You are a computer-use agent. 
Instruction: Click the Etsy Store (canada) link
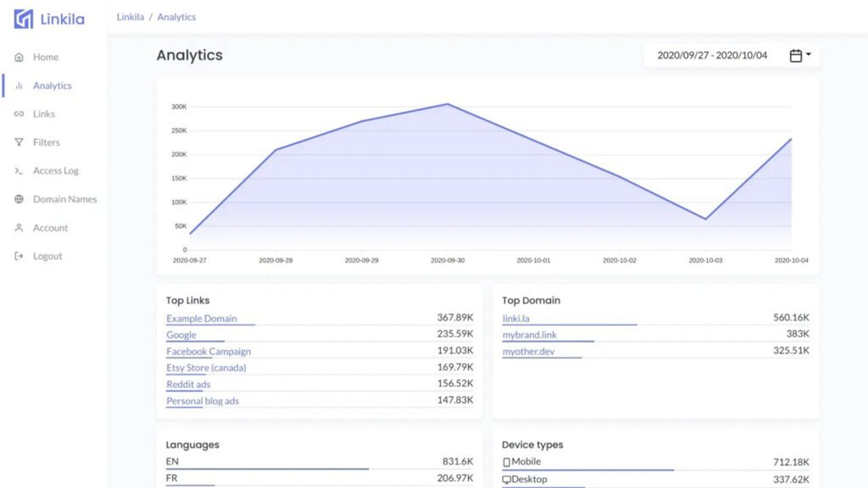(x=206, y=368)
